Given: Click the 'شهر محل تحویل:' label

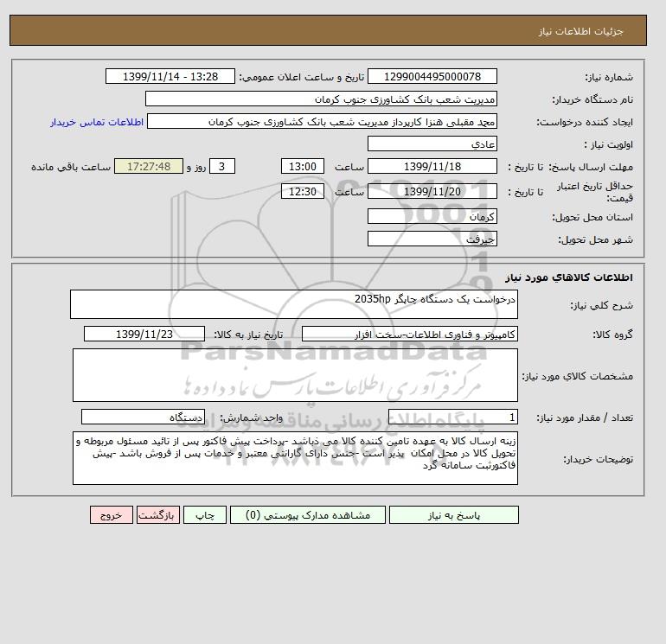Looking at the screenshot, I should 595,239.
